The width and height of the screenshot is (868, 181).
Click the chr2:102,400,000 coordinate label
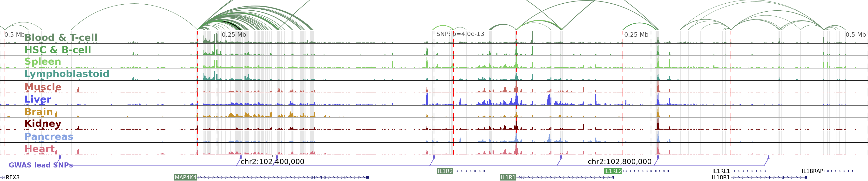click(x=272, y=161)
